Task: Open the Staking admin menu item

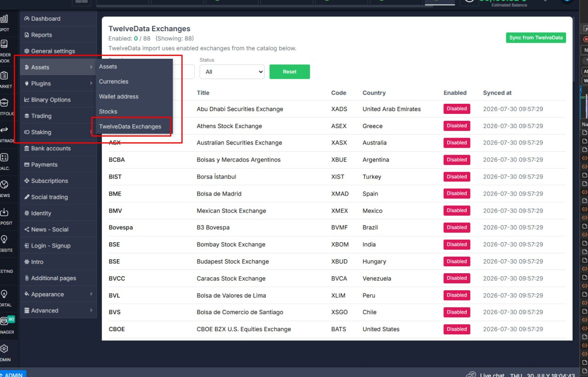Action: pos(58,132)
